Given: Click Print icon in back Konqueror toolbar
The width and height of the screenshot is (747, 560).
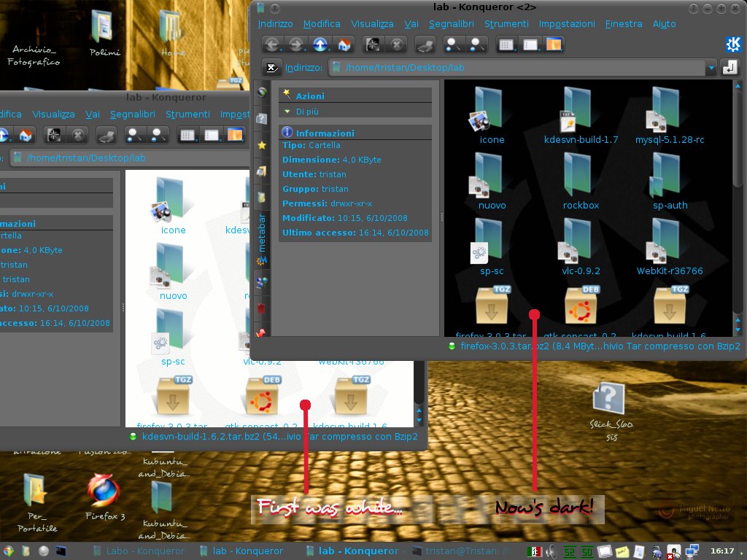Looking at the screenshot, I should [107, 136].
